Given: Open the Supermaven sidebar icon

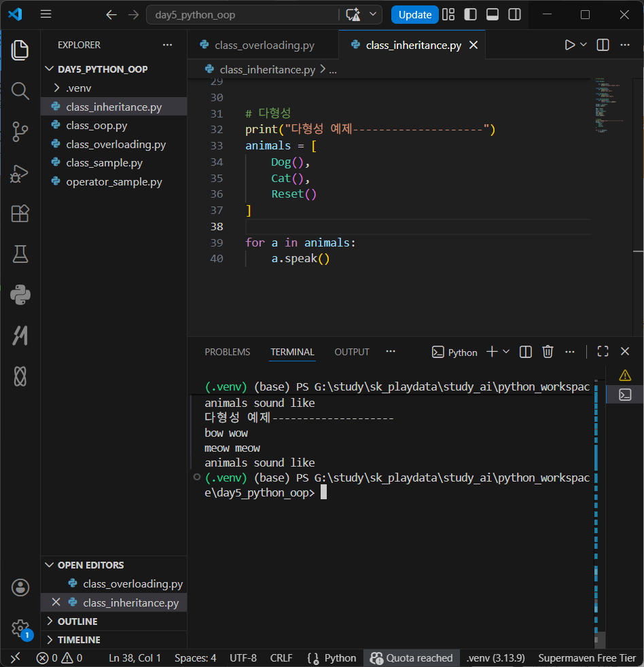Looking at the screenshot, I should (20, 336).
